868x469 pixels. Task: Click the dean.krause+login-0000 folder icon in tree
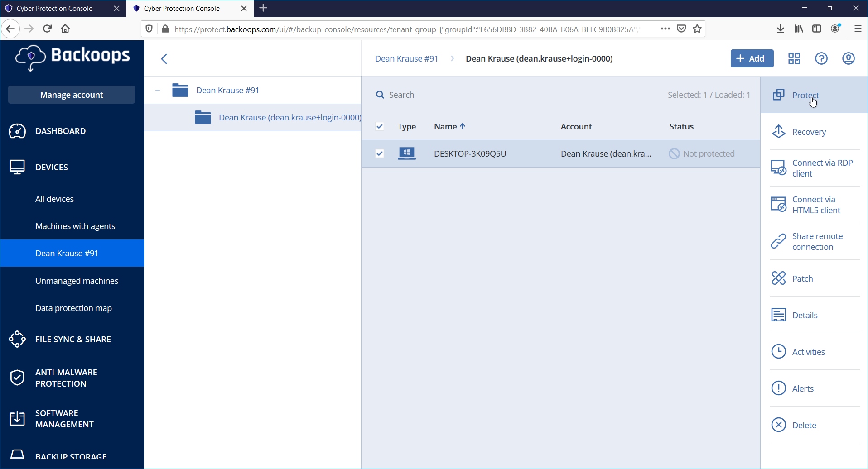203,117
